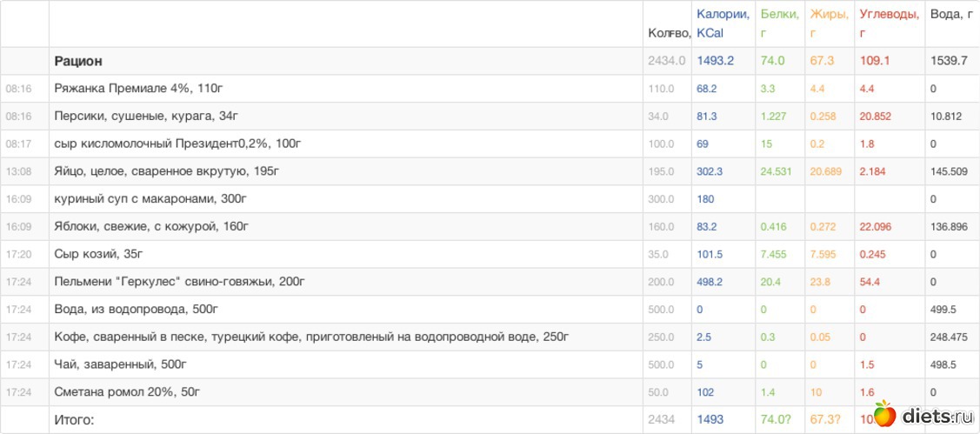
Task: Click the Яблоки, свежие, с кожурой entry
Action: tap(151, 227)
